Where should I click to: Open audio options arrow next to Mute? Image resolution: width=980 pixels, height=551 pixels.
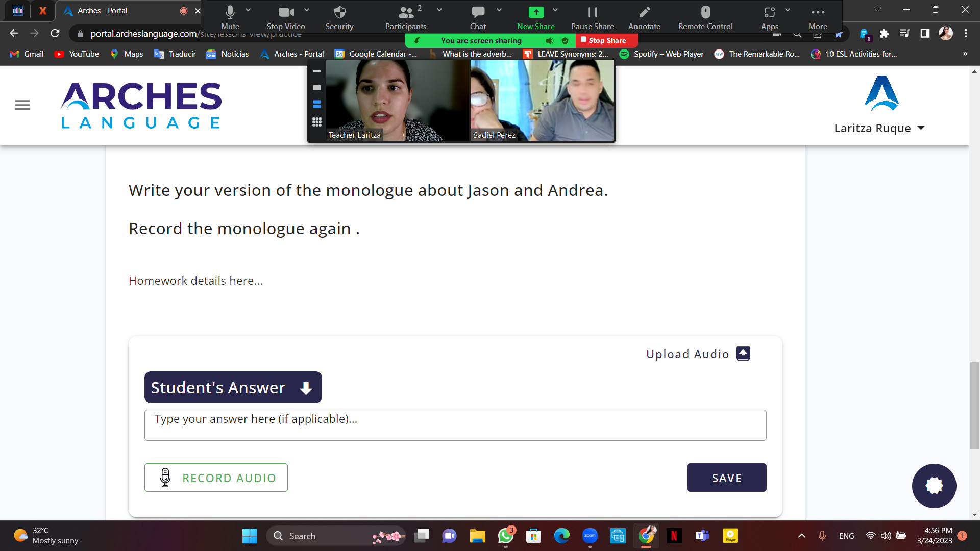point(248,10)
